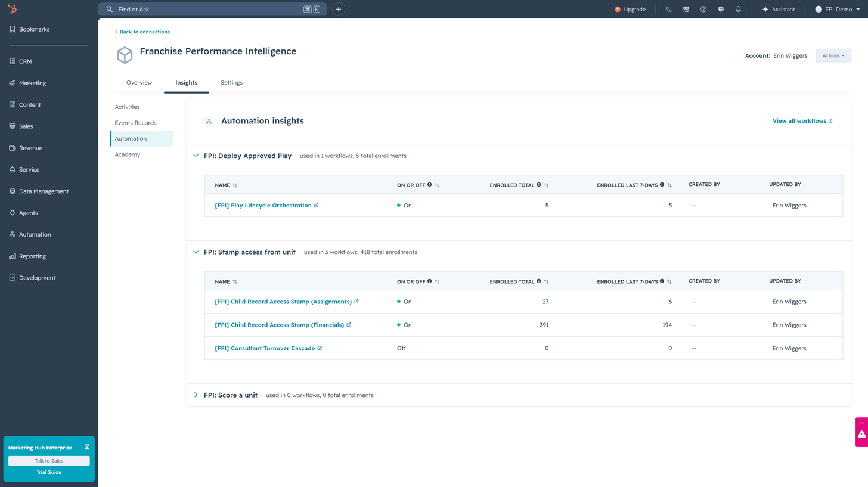Collapse FPI: Stamp access from unit section

coord(196,252)
